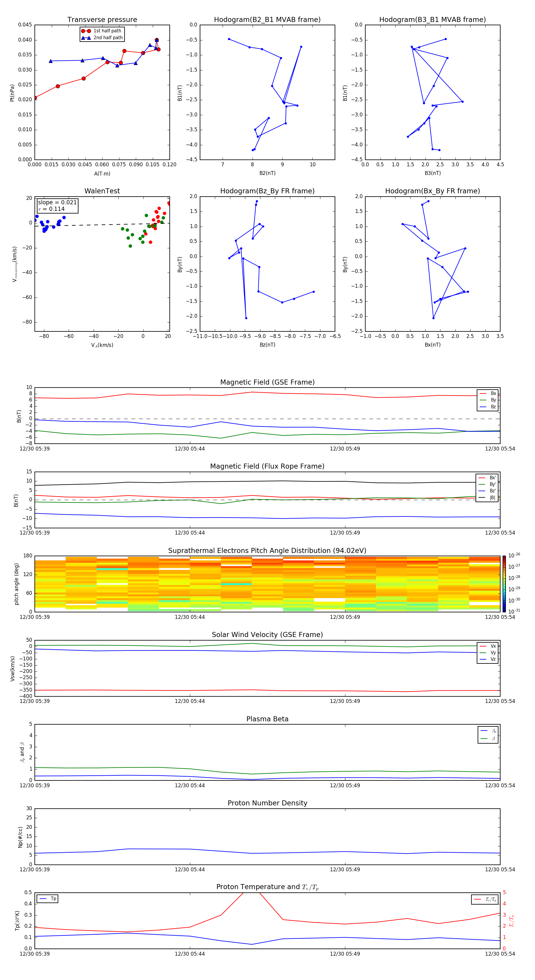Click "12/30 05:44" tick under Proton Number Density
The image size is (535, 980).
point(190,870)
